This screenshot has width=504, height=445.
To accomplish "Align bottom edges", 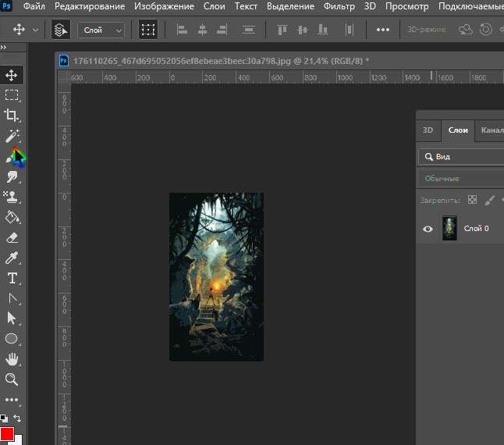I will coord(322,30).
